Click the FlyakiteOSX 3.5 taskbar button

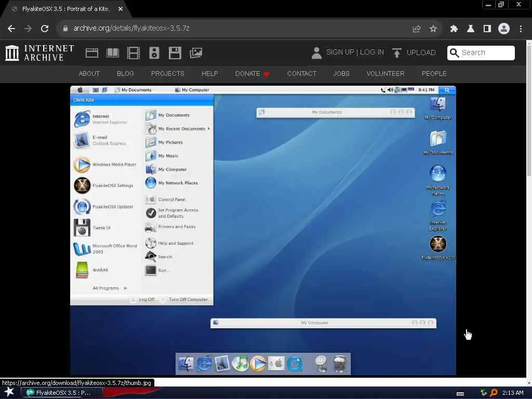point(62,393)
